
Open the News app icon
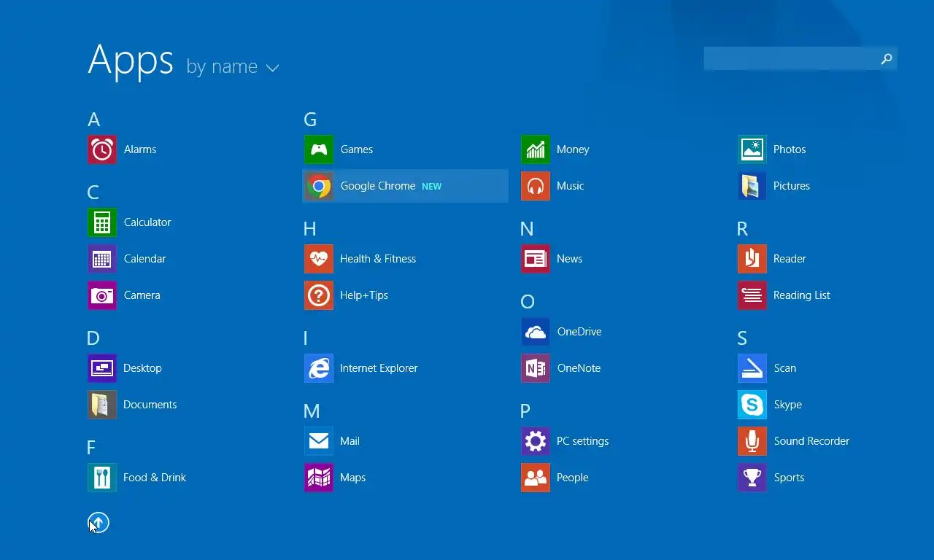coord(536,259)
